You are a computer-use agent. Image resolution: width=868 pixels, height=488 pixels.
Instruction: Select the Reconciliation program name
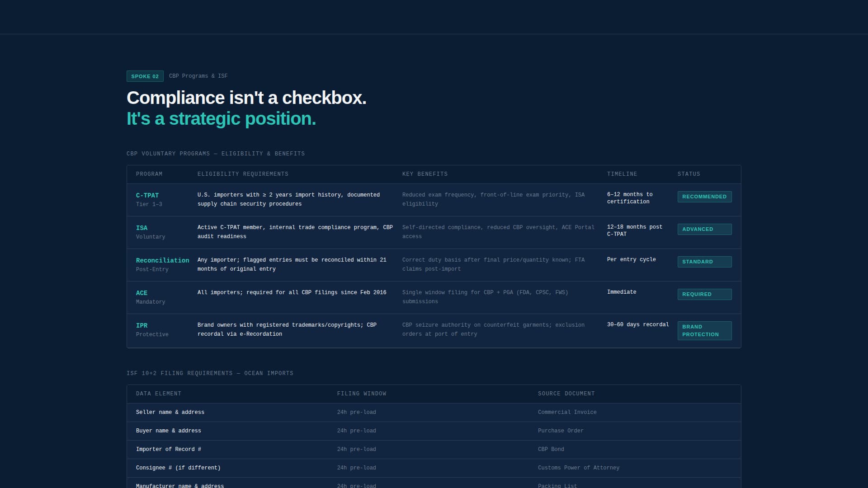point(162,261)
